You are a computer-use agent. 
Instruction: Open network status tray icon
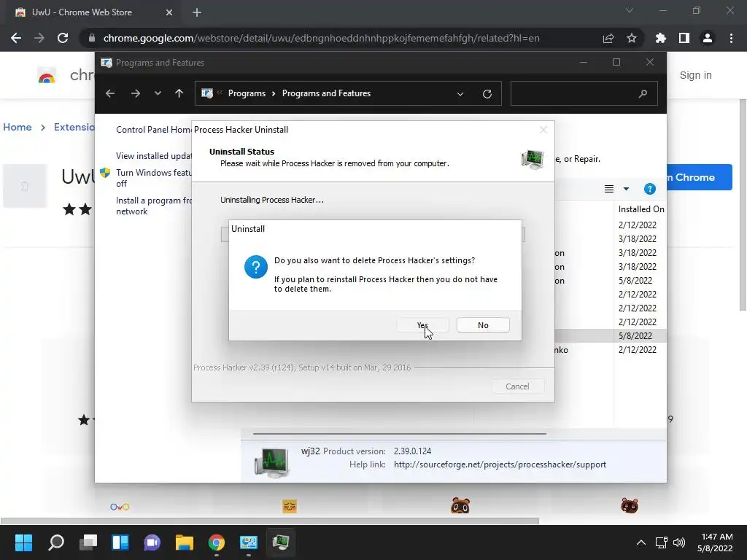(x=661, y=542)
